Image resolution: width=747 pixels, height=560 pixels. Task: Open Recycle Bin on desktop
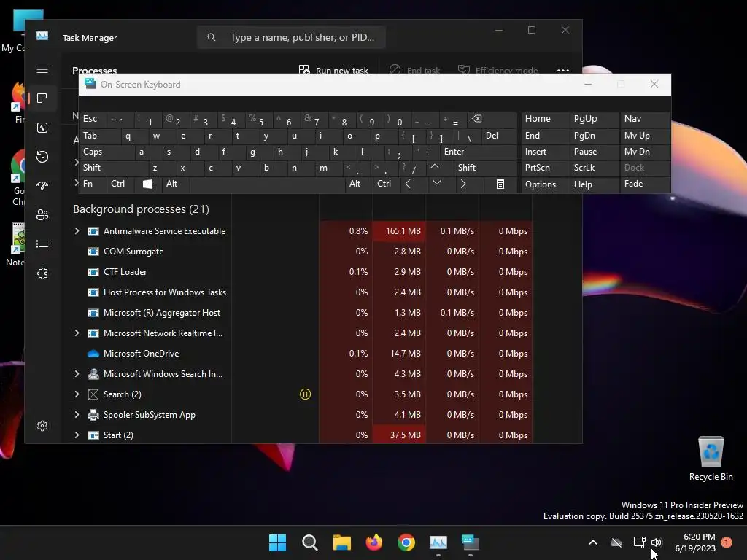[x=711, y=458]
